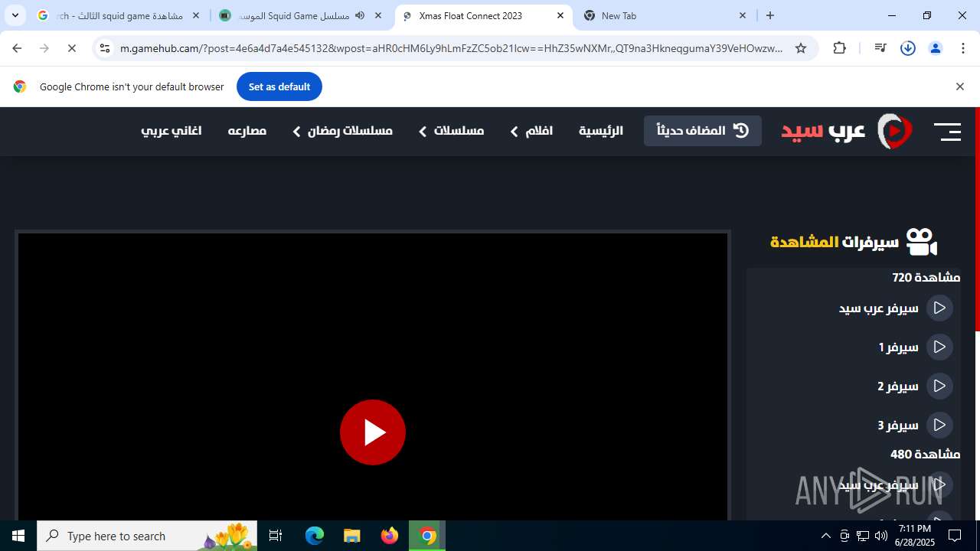Click the address bar URL
The width and height of the screenshot is (980, 551).
pyautogui.click(x=452, y=48)
